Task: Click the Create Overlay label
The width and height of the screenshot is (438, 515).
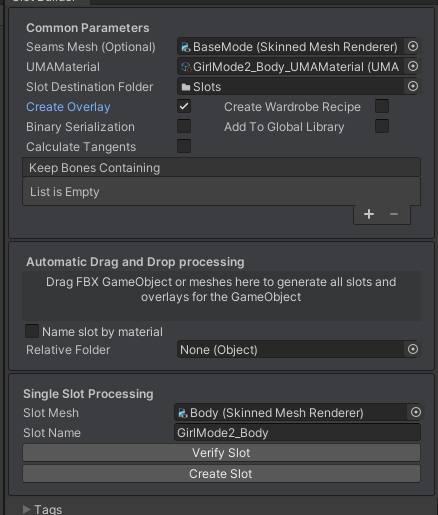Action: click(x=68, y=107)
